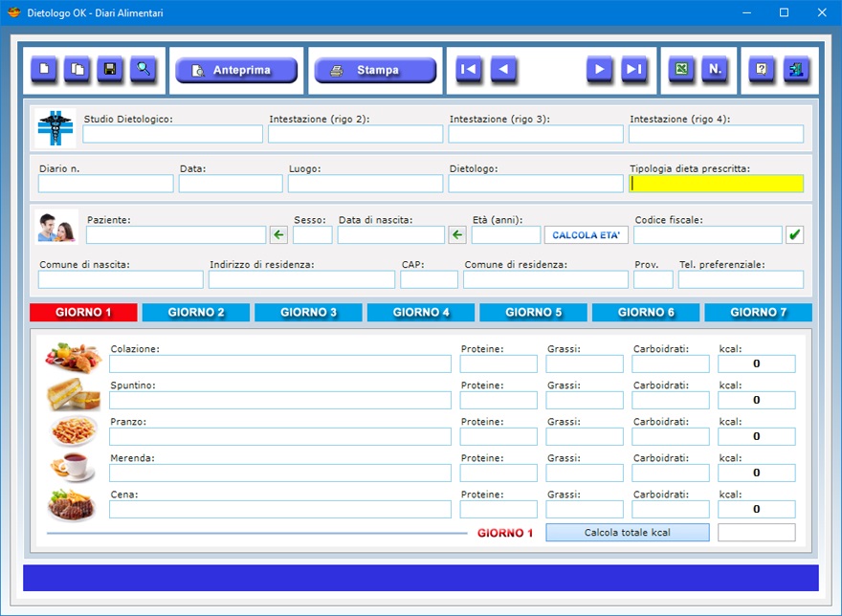
Task: Select the GIORNO 1 tab
Action: point(83,313)
